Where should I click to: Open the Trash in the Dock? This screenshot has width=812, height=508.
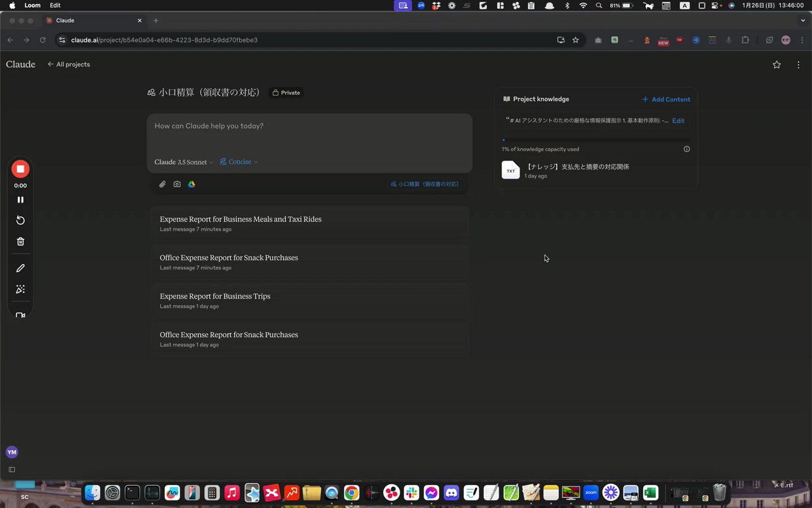click(x=719, y=492)
